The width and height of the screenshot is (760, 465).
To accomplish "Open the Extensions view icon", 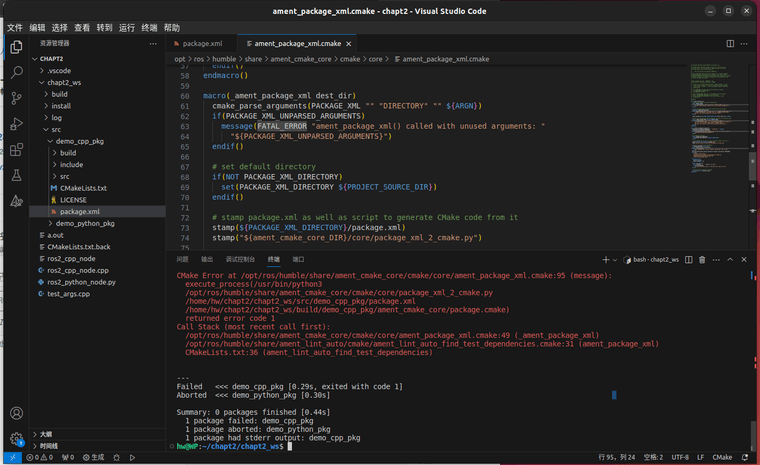I will 16,150.
